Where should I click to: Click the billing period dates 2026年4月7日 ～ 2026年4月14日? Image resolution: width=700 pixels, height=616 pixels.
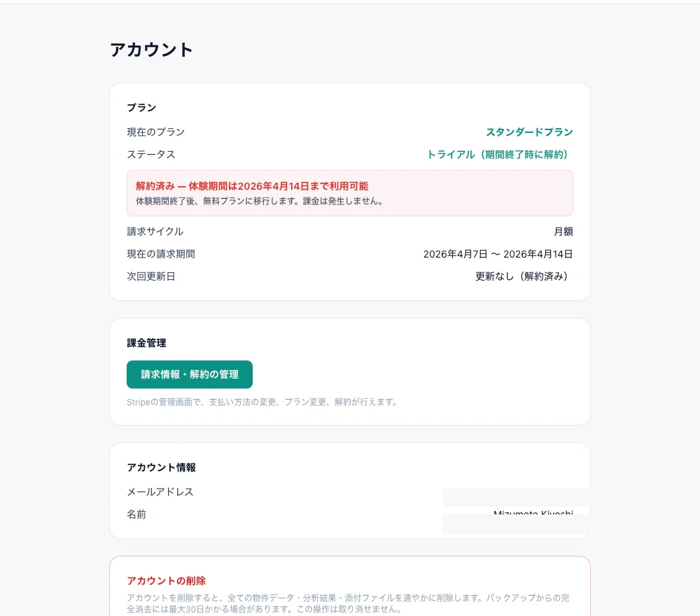(498, 254)
